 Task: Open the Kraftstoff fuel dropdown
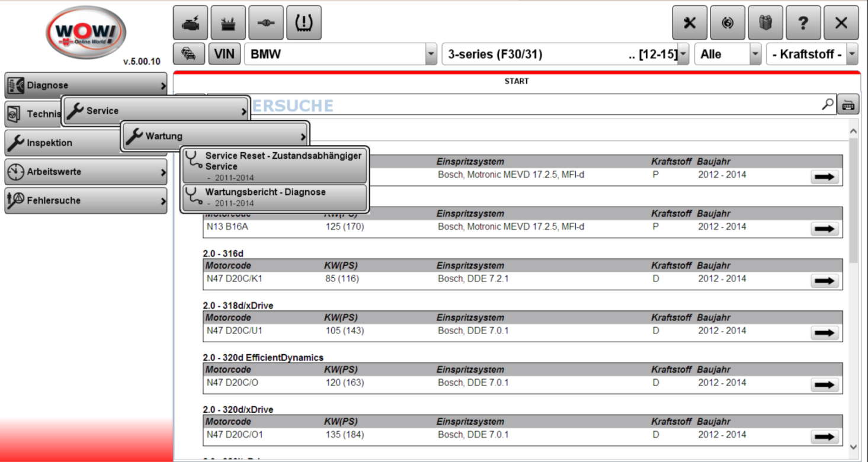(x=812, y=54)
